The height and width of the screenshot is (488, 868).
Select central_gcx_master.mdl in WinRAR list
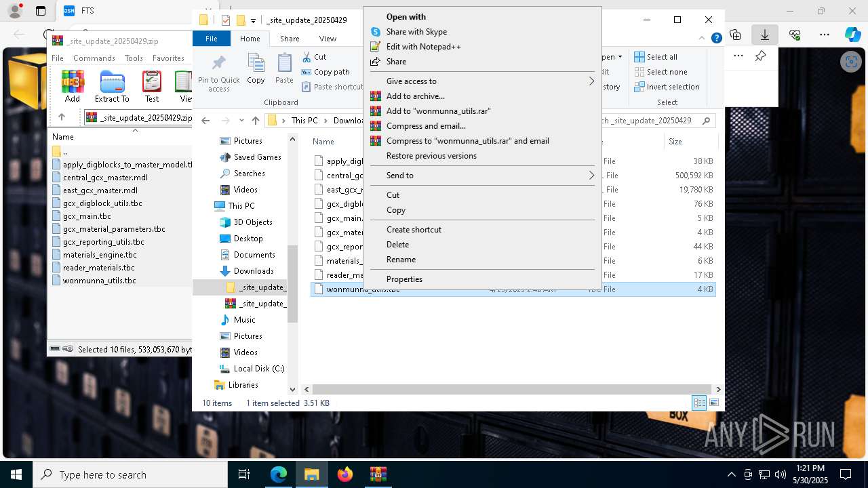[x=105, y=178]
